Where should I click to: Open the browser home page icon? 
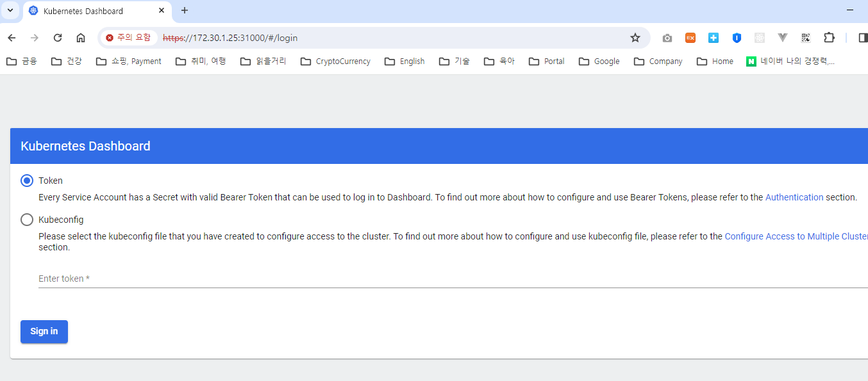pyautogui.click(x=81, y=38)
